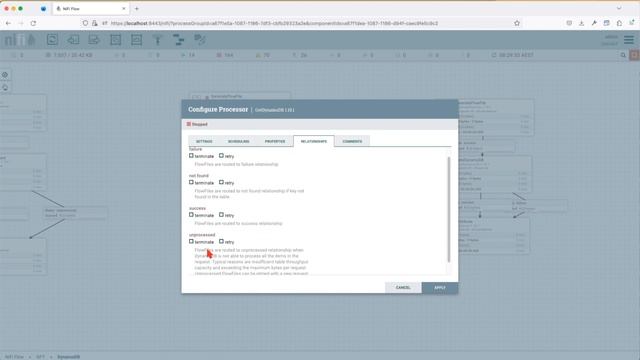Check retry for the not found relationship
Screen dimensions: 640x360
pos(221,182)
